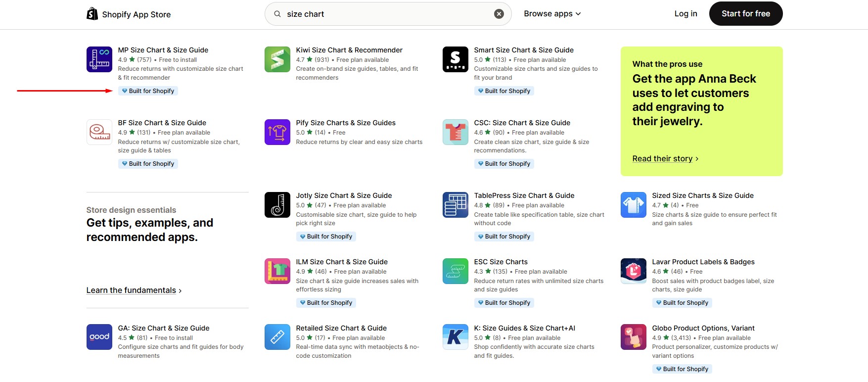Screen dimensions: 868x382
Task: Open the Lavar Product Labels app icon
Action: (x=633, y=271)
